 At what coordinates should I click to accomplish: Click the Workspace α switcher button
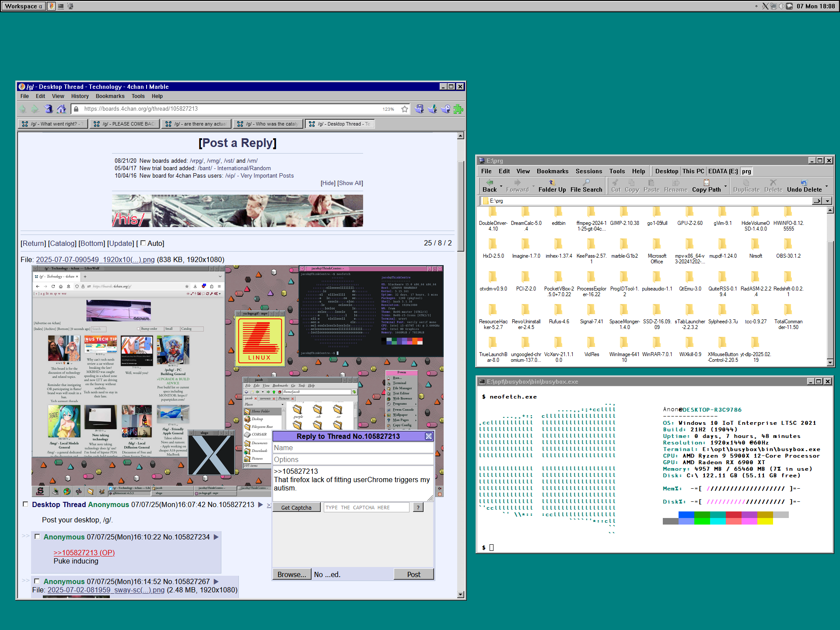24,6
